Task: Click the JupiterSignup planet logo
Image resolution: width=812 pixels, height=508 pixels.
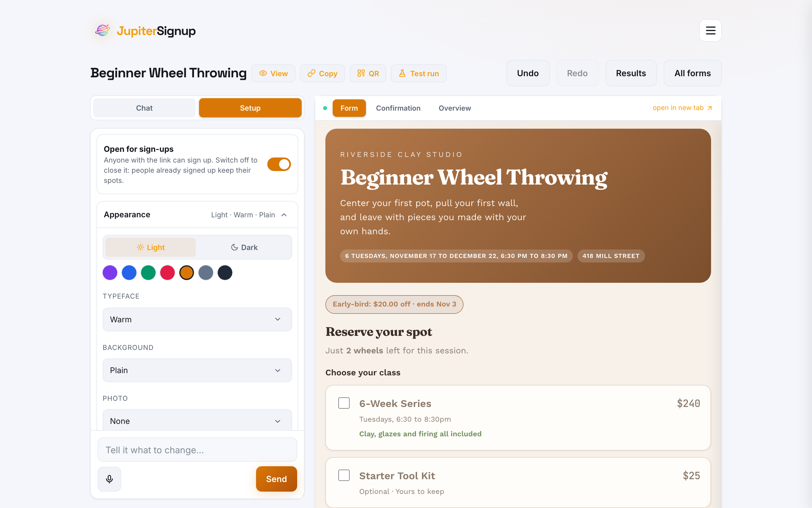Action: pyautogui.click(x=103, y=30)
